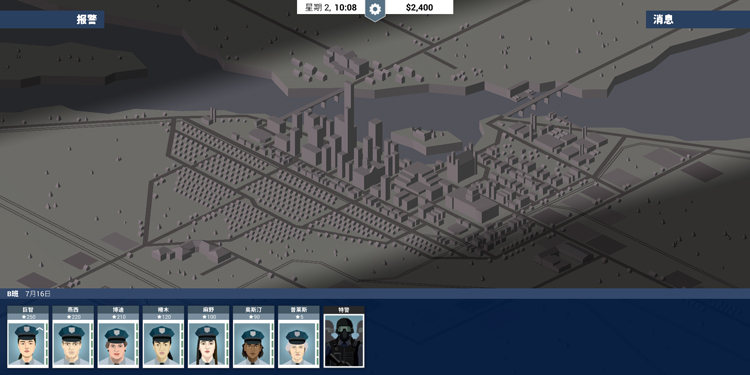Open settings with the gear icon

pyautogui.click(x=375, y=9)
